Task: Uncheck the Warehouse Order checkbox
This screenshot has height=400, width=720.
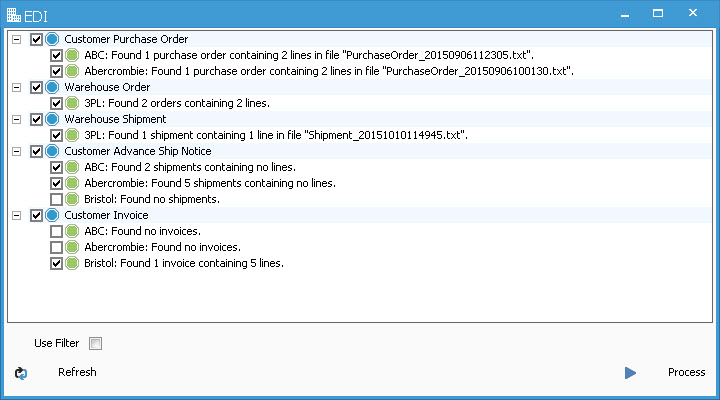Action: pyautogui.click(x=36, y=87)
